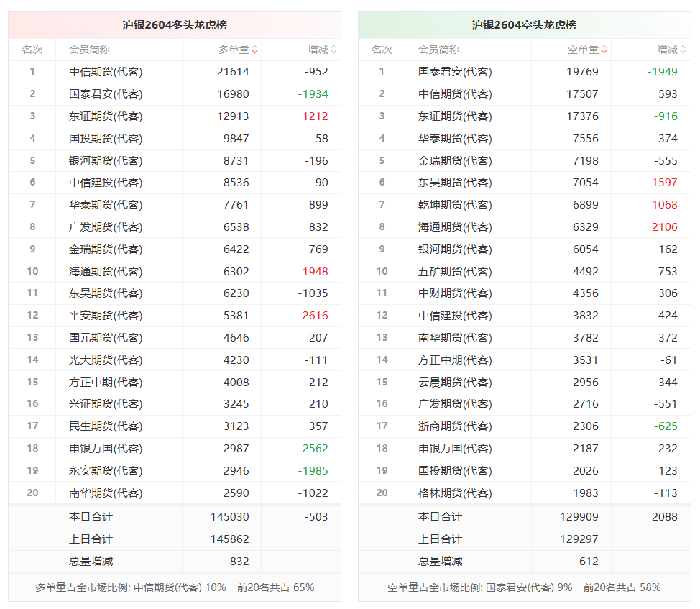Select 格林期货(代客) row
This screenshot has width=700, height=609.
525,493
